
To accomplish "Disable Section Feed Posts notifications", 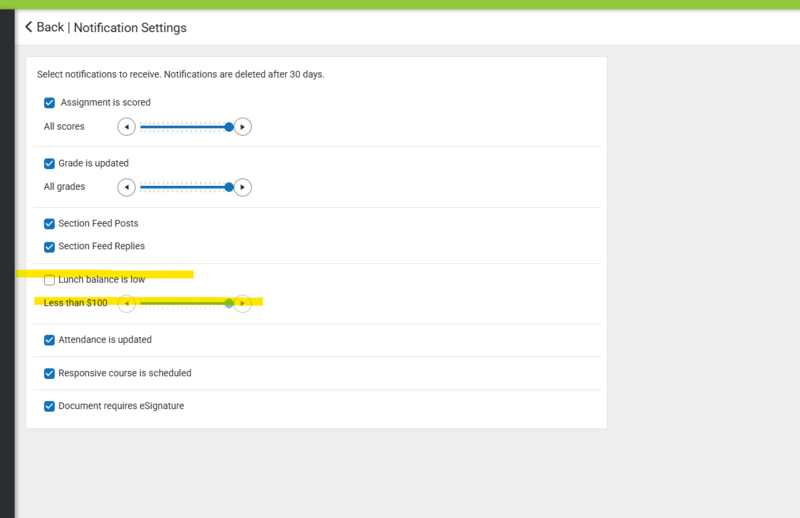I will click(49, 224).
